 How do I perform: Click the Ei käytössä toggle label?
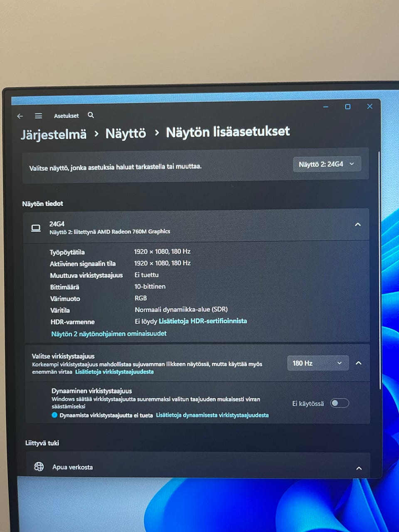[x=308, y=404]
